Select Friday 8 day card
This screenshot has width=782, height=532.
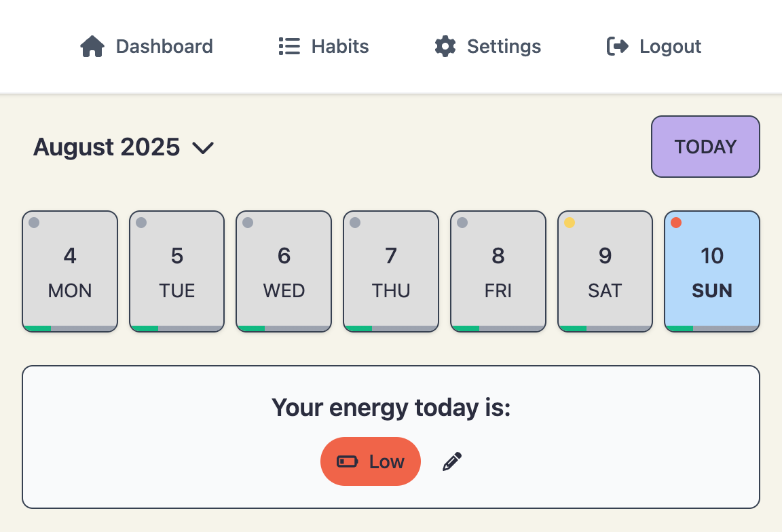click(498, 271)
